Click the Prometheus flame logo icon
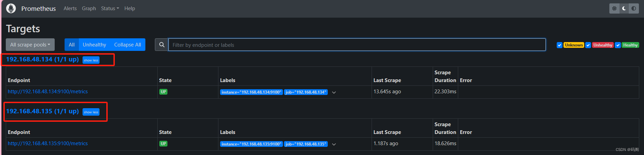 click(x=11, y=8)
